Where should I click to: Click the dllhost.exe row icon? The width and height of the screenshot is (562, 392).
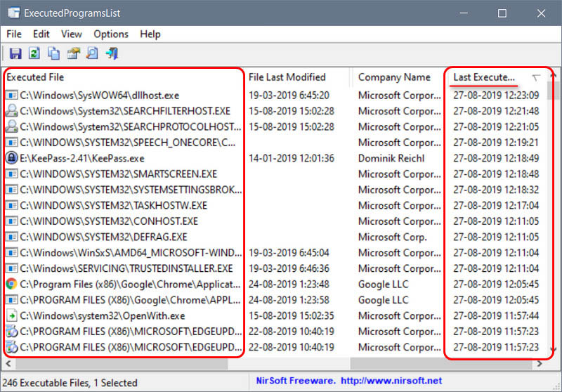tap(11, 95)
